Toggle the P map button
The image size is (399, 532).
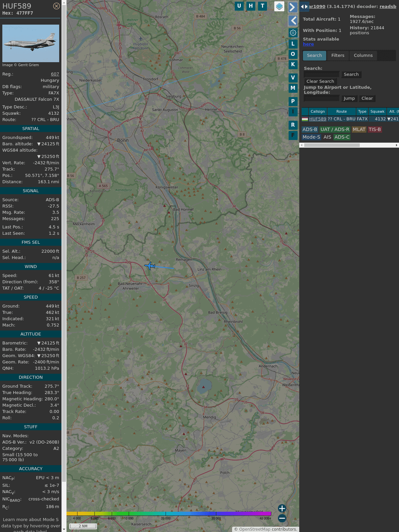click(x=293, y=101)
